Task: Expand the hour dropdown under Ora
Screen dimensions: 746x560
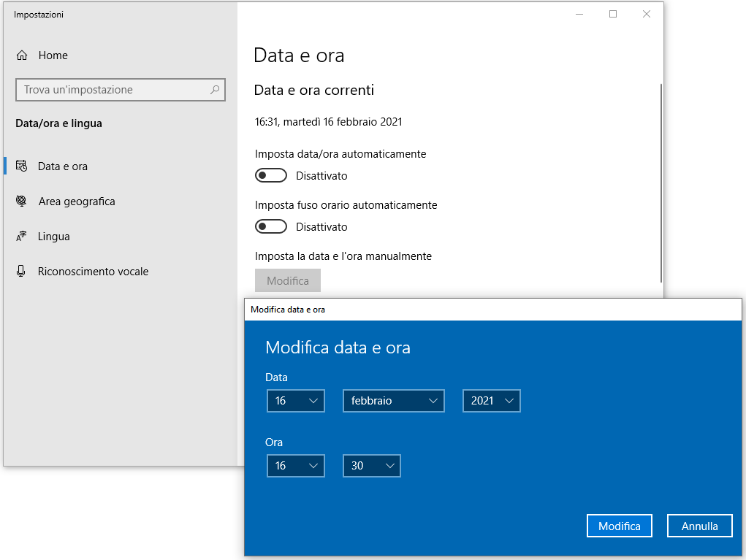Action: click(296, 466)
